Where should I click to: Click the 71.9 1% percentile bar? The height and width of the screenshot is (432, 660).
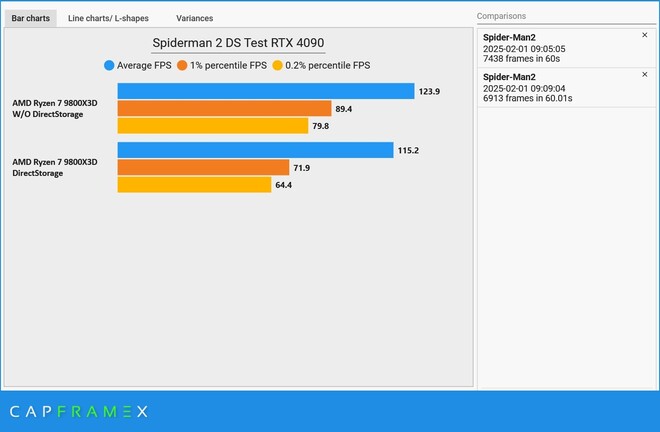tap(203, 167)
